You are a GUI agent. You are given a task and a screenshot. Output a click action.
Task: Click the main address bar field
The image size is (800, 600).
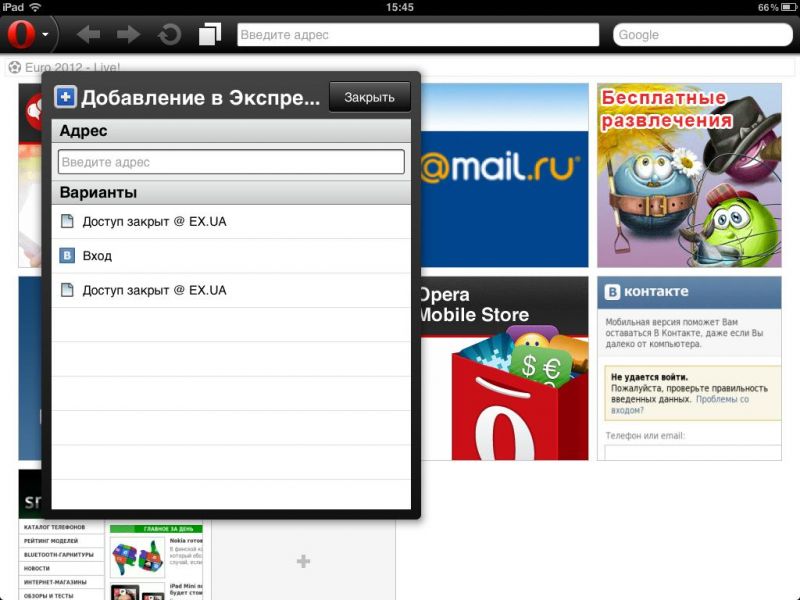coord(417,35)
